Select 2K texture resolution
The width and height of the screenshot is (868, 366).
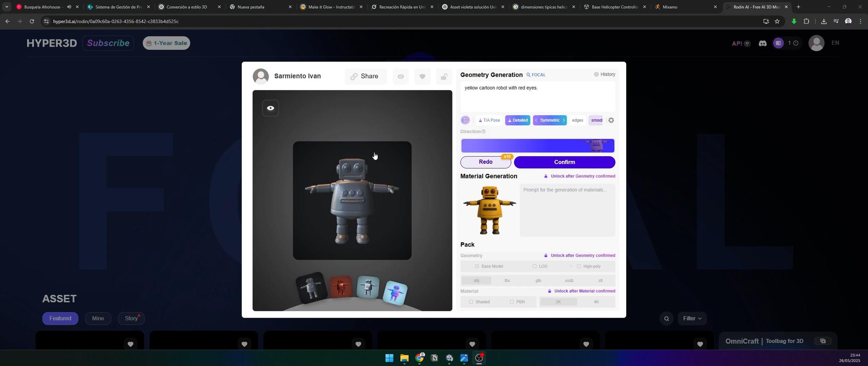click(x=558, y=302)
